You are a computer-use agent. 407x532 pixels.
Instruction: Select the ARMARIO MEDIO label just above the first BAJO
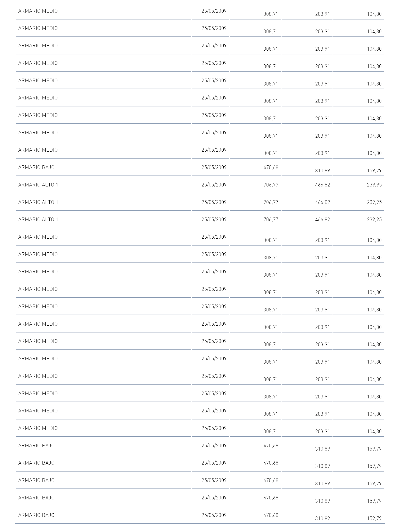(x=38, y=150)
